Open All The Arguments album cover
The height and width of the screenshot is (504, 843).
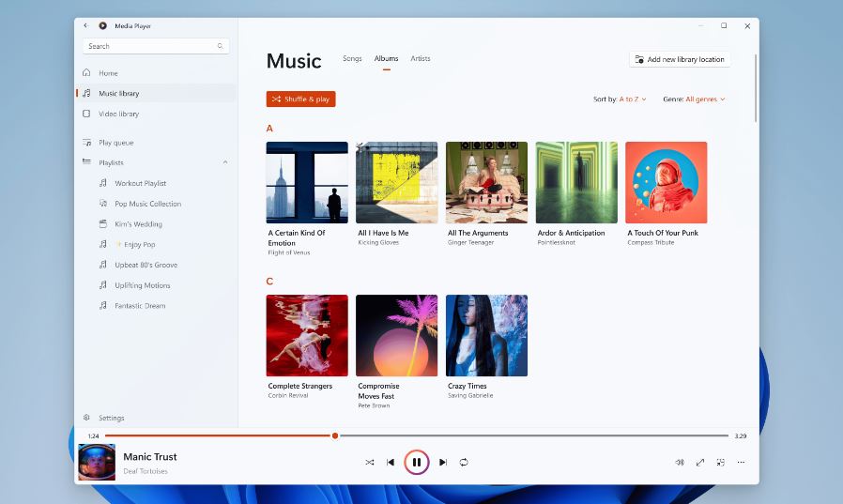point(486,183)
